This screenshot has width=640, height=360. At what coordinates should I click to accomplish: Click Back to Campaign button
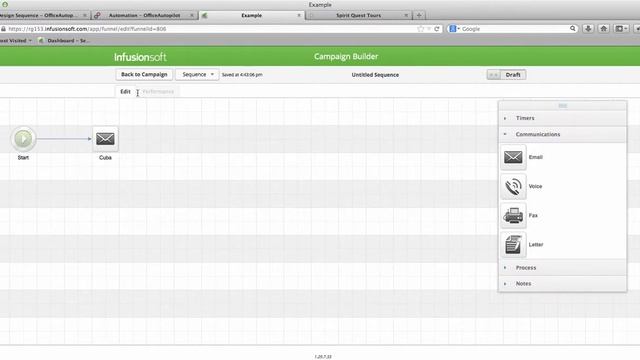tap(144, 74)
